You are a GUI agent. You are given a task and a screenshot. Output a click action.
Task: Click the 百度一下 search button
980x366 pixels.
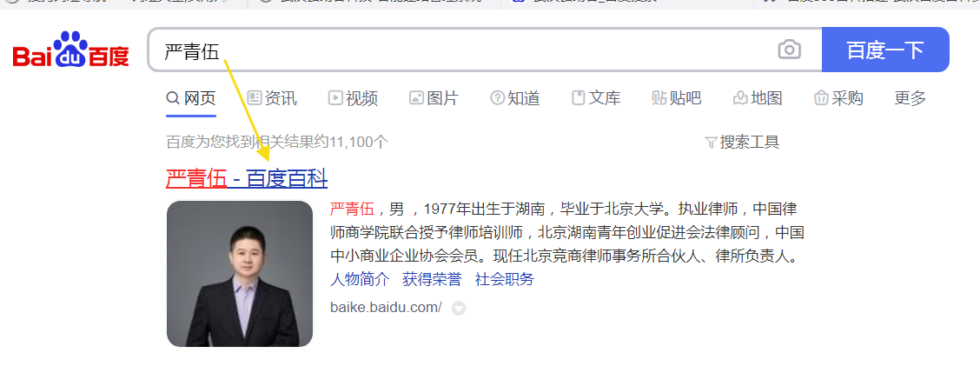pos(885,50)
